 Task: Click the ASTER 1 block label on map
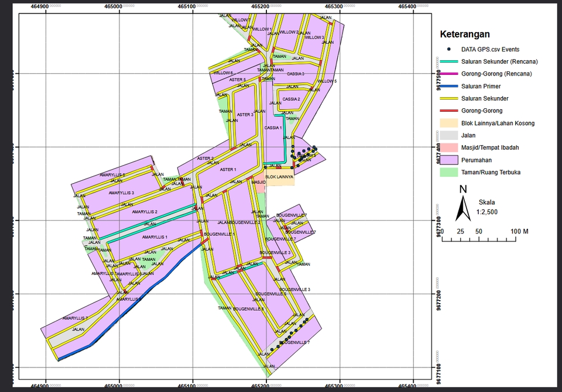point(228,170)
